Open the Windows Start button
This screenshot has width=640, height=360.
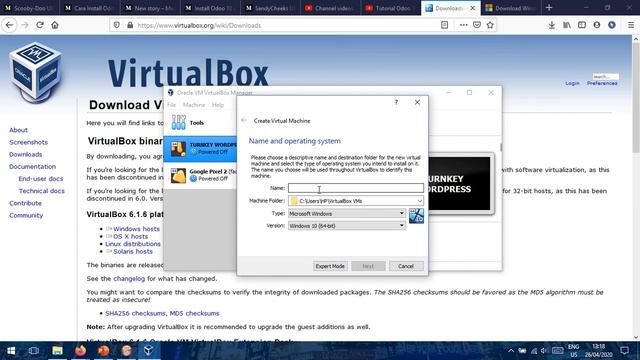[11, 351]
